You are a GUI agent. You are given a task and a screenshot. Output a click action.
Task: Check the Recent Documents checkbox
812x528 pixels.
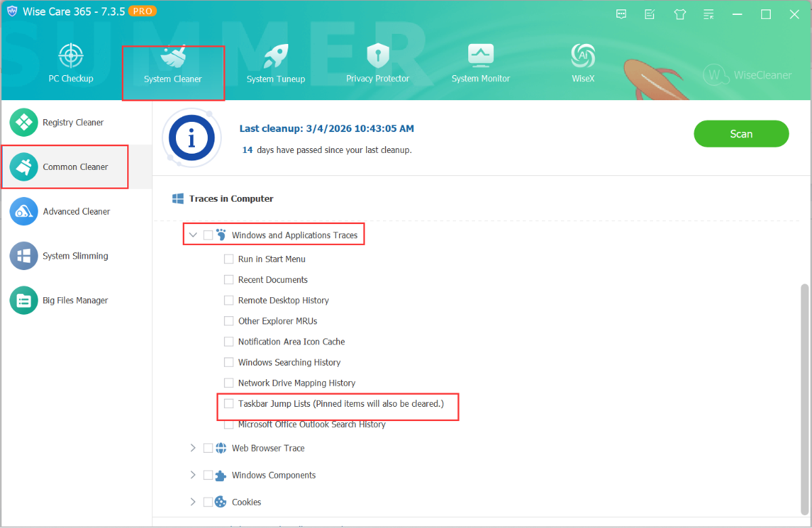click(x=229, y=280)
